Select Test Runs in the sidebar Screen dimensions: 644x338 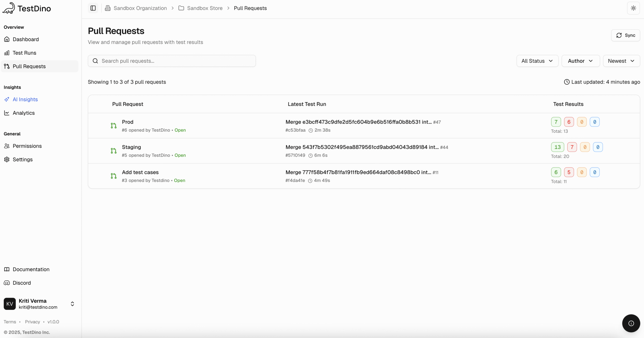24,53
